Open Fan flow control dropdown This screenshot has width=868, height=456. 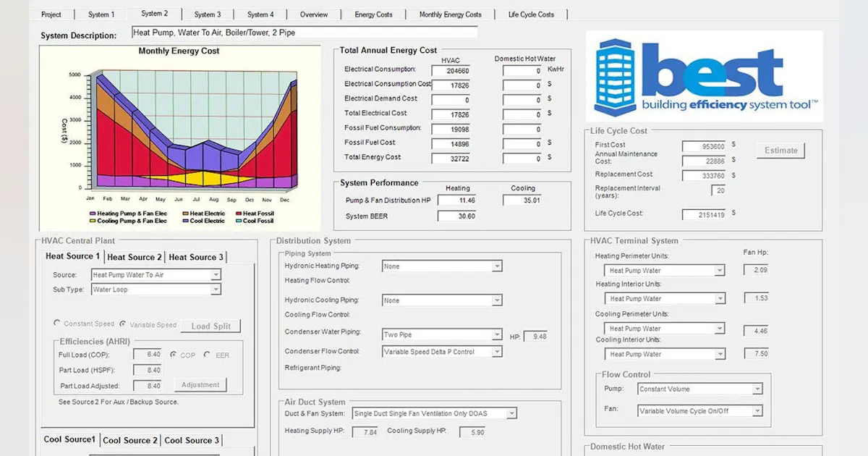[757, 411]
